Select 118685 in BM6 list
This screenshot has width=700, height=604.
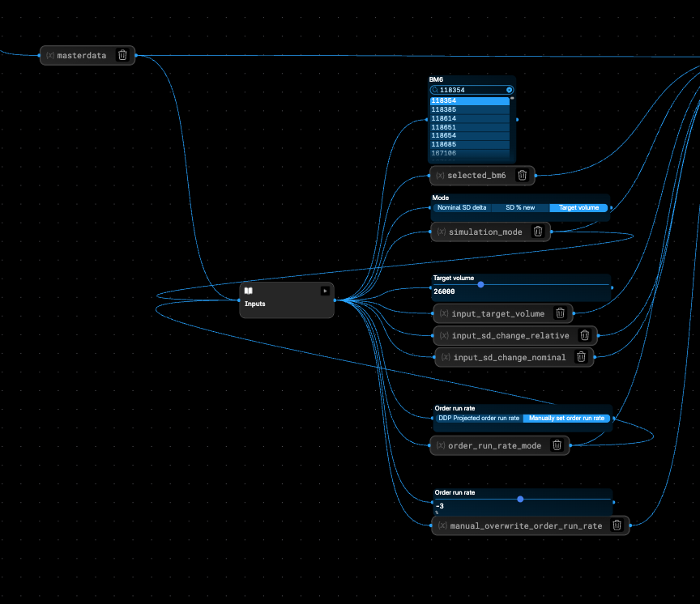(x=470, y=145)
